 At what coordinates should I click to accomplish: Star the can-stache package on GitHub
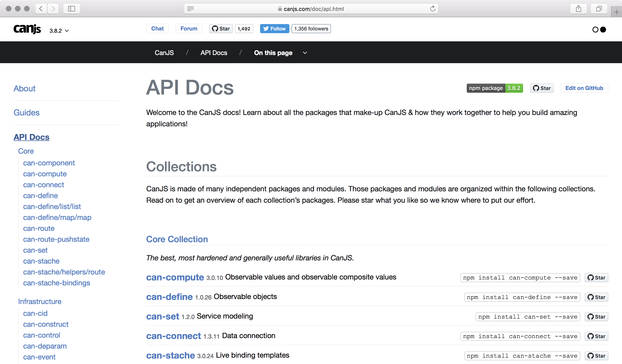coord(596,356)
